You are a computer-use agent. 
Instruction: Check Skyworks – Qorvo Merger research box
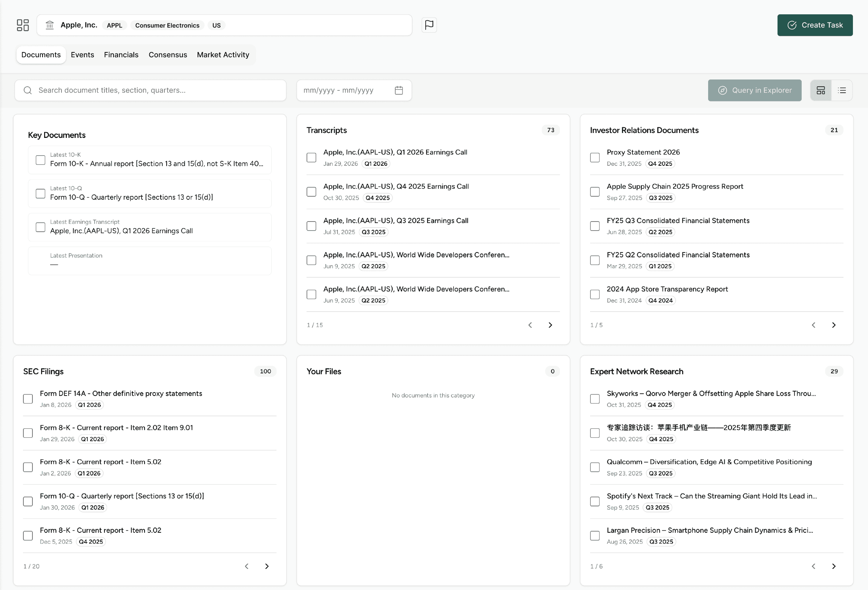595,399
